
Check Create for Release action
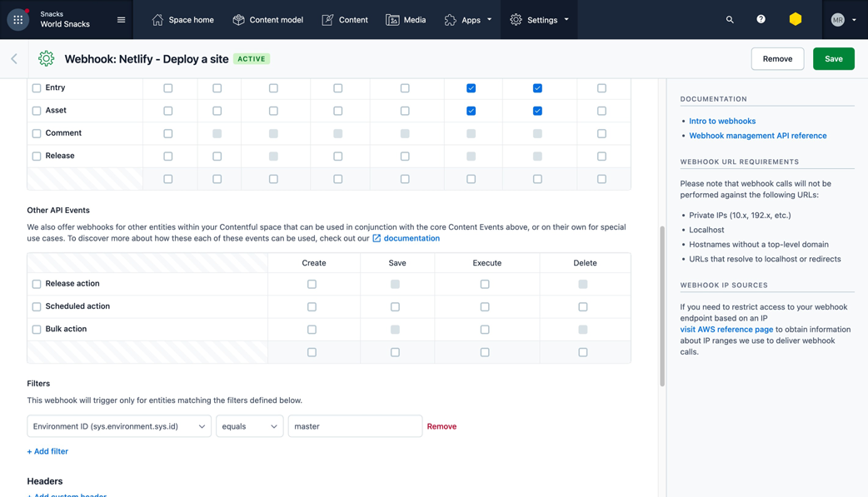tap(312, 284)
